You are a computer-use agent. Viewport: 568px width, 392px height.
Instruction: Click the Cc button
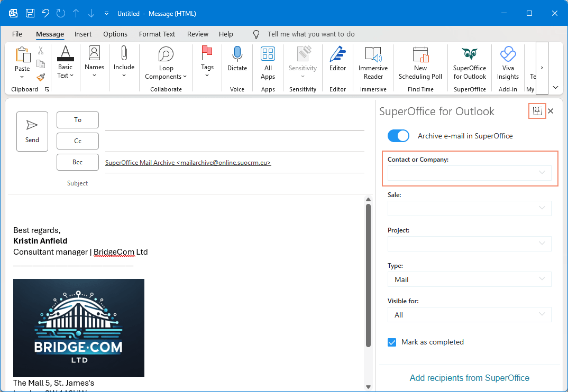78,141
